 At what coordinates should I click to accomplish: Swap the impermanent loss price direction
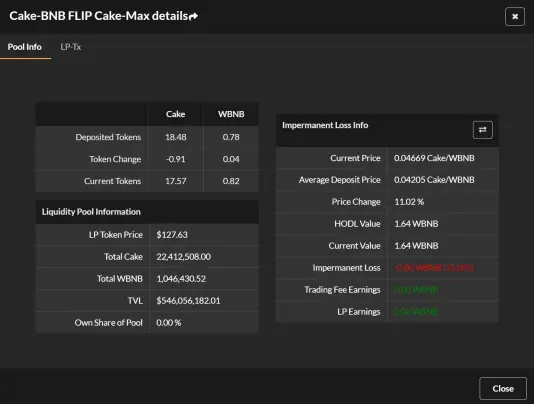coord(483,130)
